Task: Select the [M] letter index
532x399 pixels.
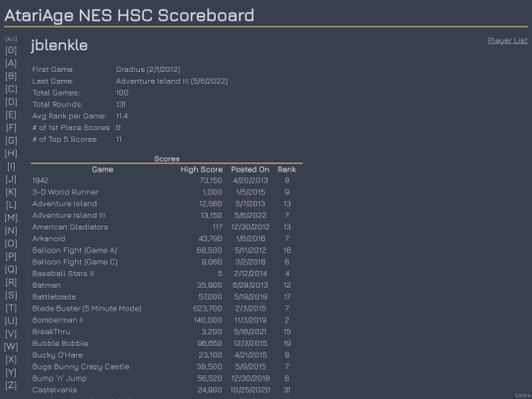Action: [11, 218]
